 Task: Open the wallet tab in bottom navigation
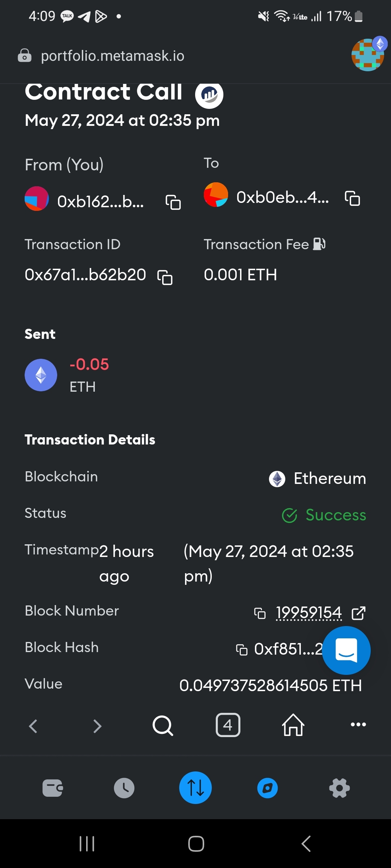point(52,788)
